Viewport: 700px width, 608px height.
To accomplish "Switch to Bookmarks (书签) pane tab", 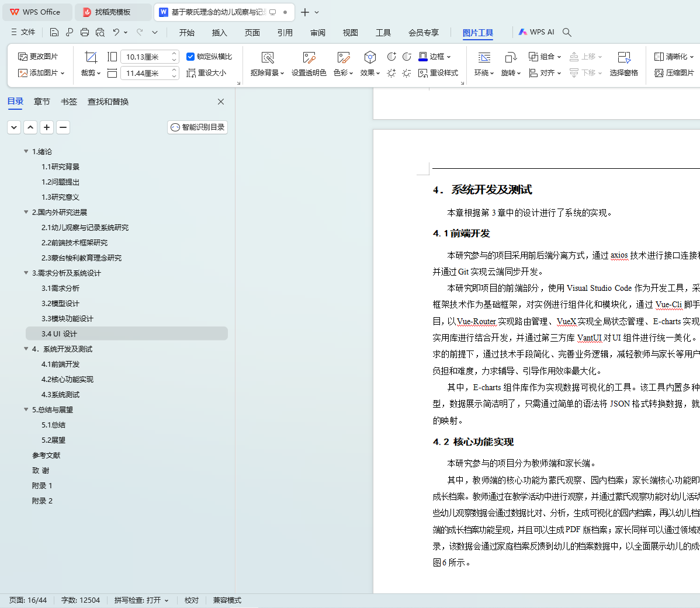I will click(x=69, y=102).
